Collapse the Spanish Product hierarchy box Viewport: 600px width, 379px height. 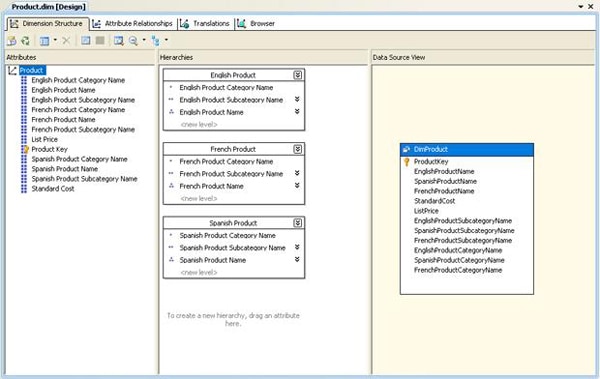[297, 223]
